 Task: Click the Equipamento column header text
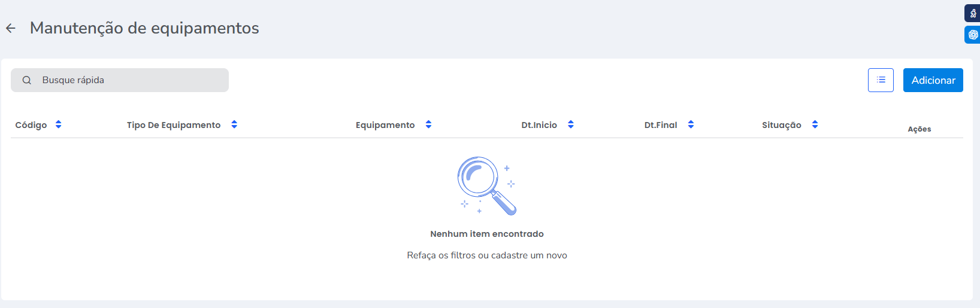(x=385, y=125)
